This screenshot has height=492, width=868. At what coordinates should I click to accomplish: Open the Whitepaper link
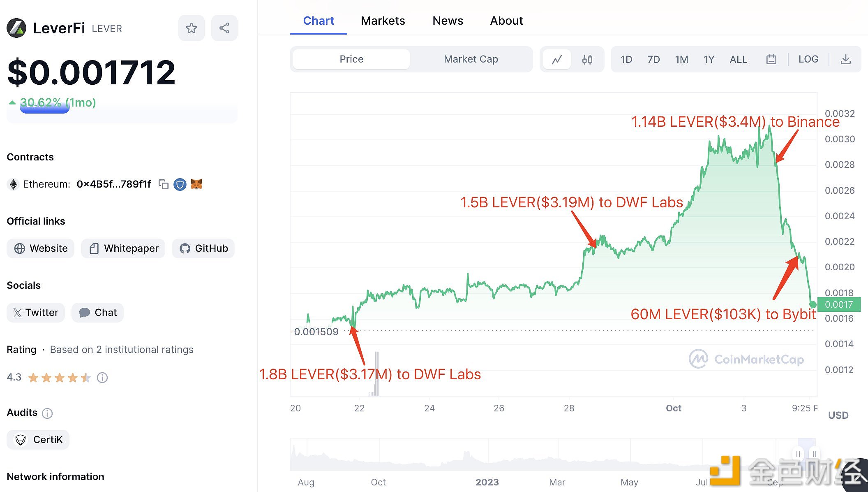[123, 248]
